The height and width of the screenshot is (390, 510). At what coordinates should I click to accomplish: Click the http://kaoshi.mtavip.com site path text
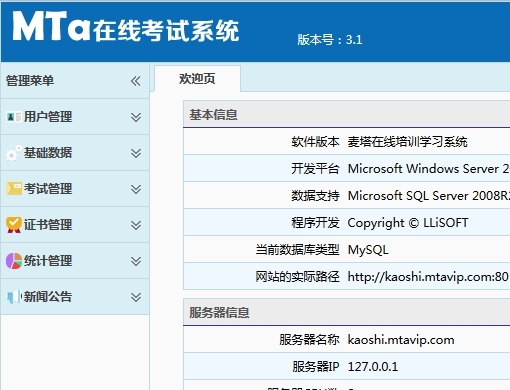pyautogui.click(x=428, y=277)
